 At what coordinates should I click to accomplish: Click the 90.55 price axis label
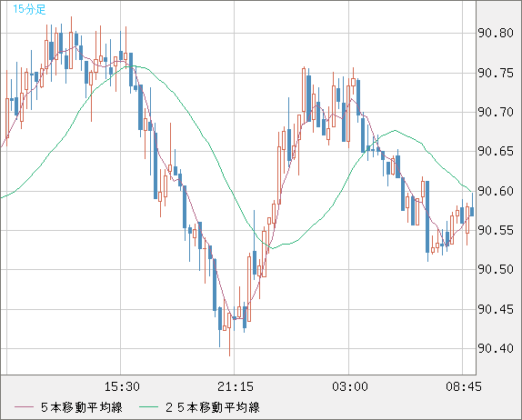(x=496, y=230)
